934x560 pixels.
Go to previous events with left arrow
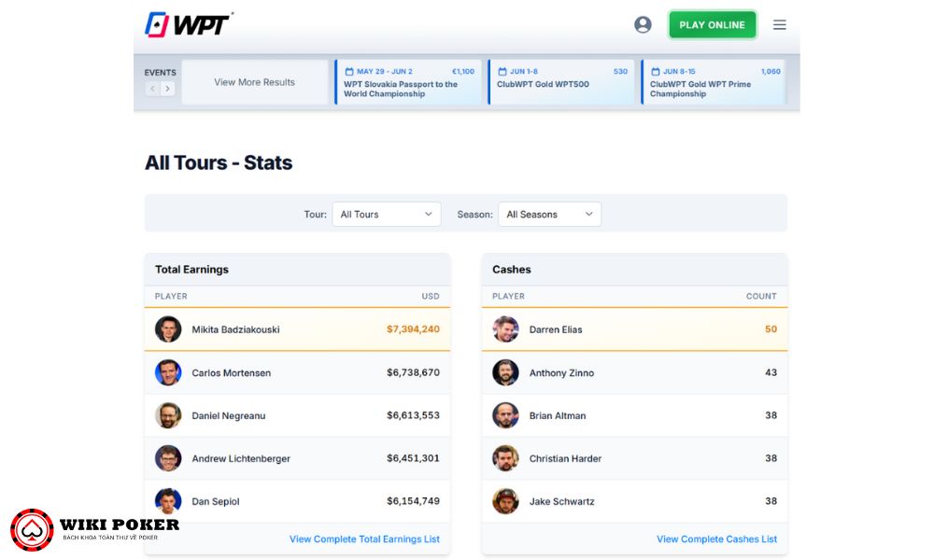(152, 89)
